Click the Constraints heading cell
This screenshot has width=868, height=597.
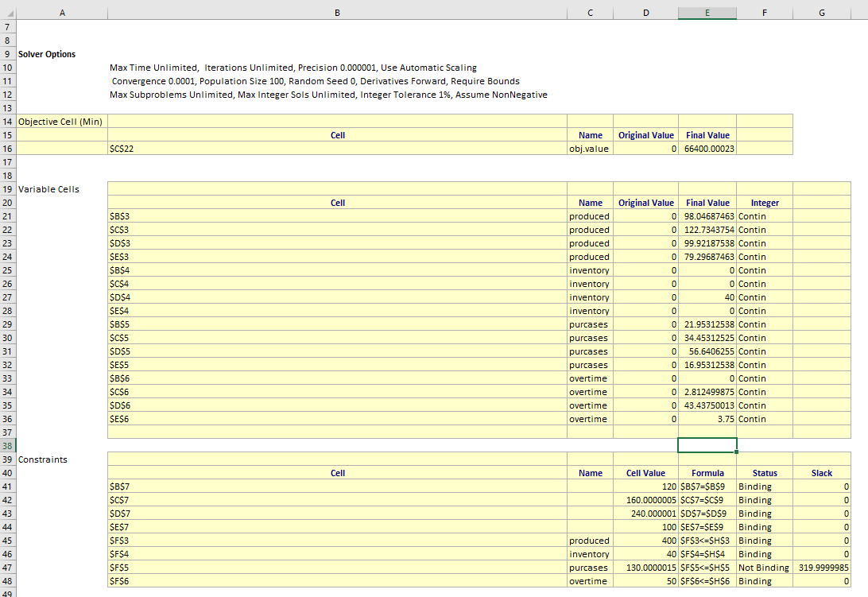pyautogui.click(x=43, y=459)
